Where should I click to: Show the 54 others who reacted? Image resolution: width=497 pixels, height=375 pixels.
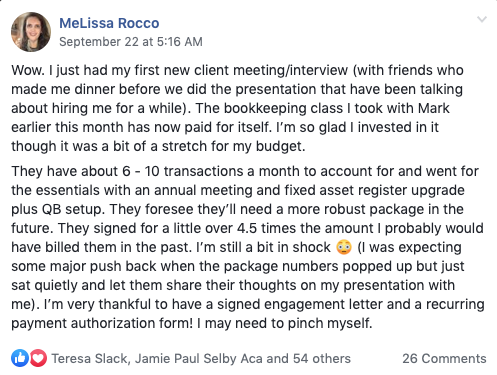322,359
